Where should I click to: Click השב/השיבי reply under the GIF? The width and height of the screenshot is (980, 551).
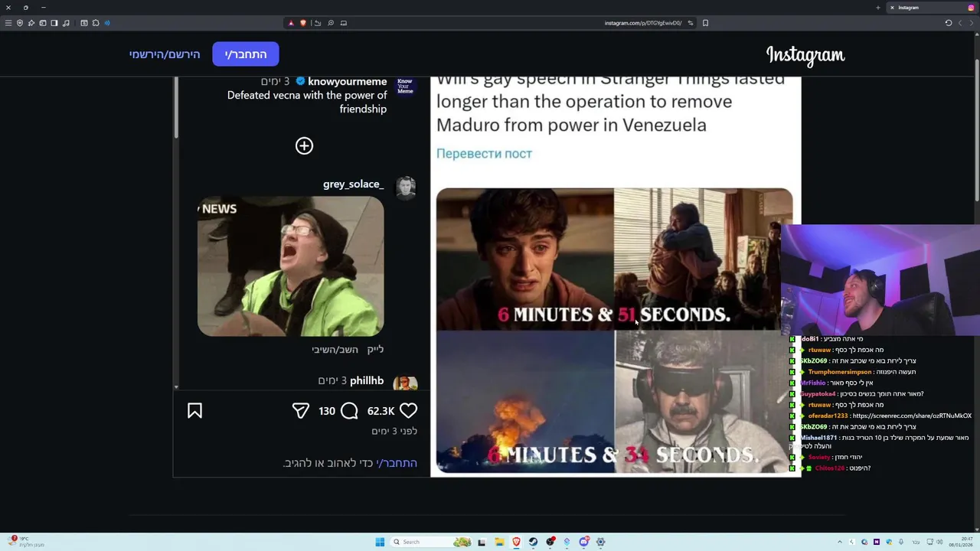click(x=336, y=350)
